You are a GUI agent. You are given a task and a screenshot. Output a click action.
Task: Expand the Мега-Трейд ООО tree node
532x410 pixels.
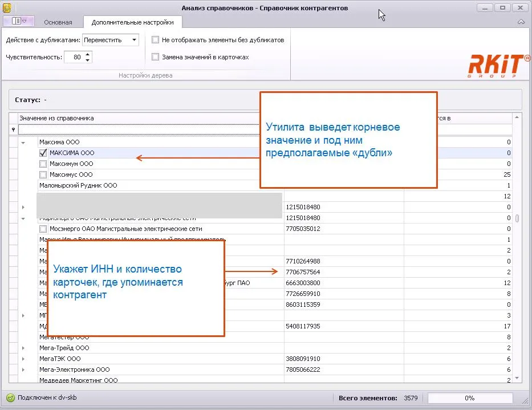[23, 348]
